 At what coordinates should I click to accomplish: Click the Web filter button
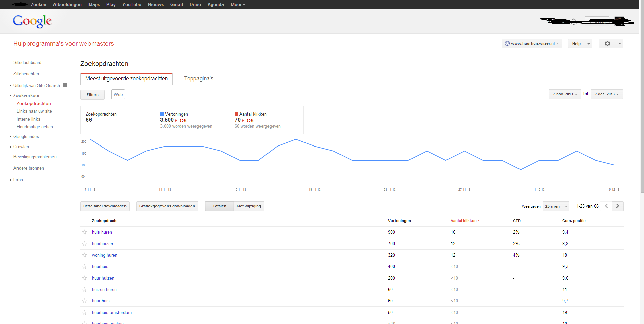click(118, 94)
